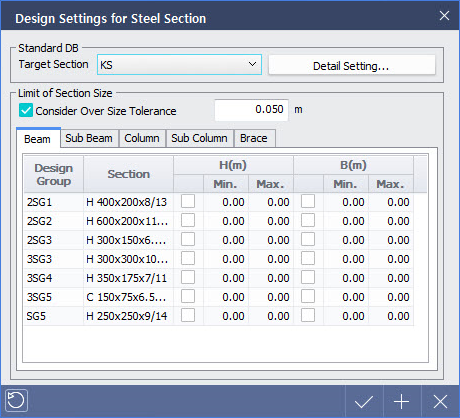
Task: Confirm settings with the checkmark icon
Action: coord(364,401)
